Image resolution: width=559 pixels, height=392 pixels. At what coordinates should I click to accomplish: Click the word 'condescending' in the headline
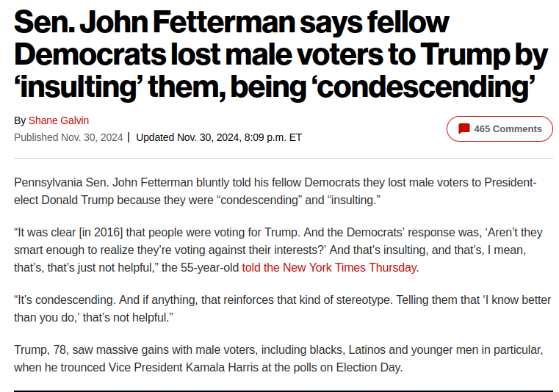424,87
